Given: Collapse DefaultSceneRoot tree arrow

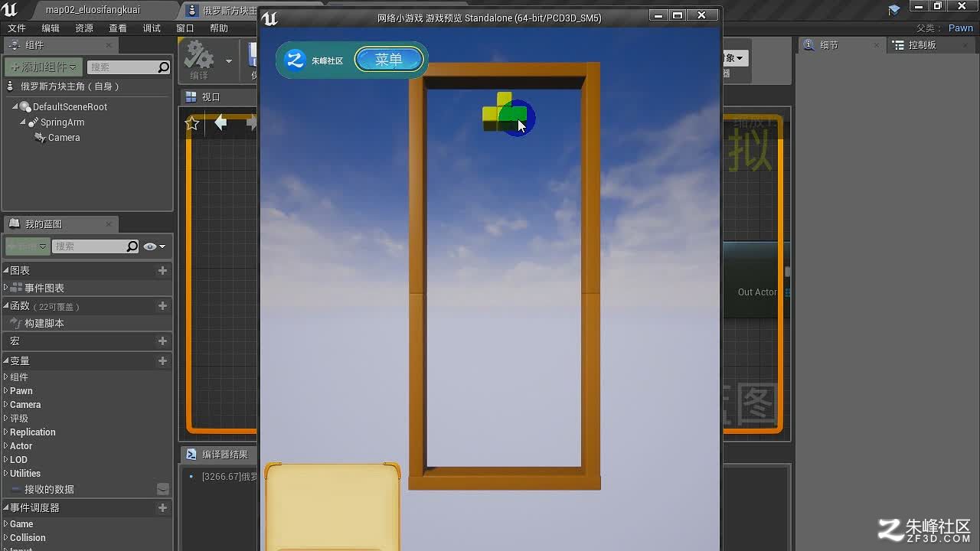Looking at the screenshot, I should (15, 107).
